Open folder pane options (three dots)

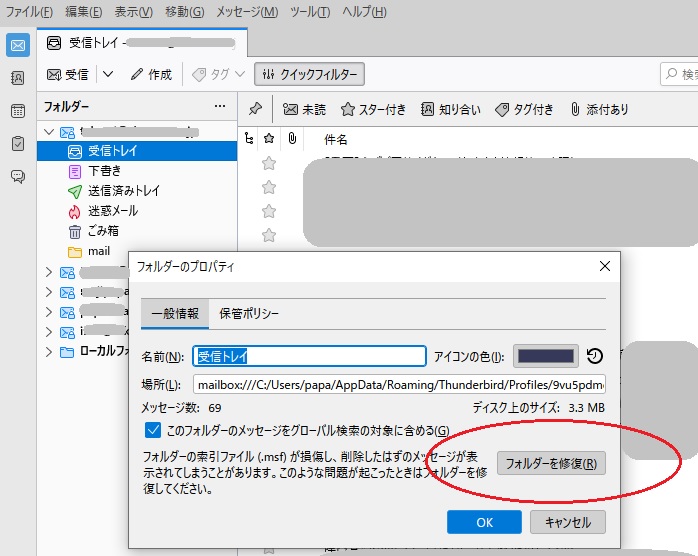220,106
